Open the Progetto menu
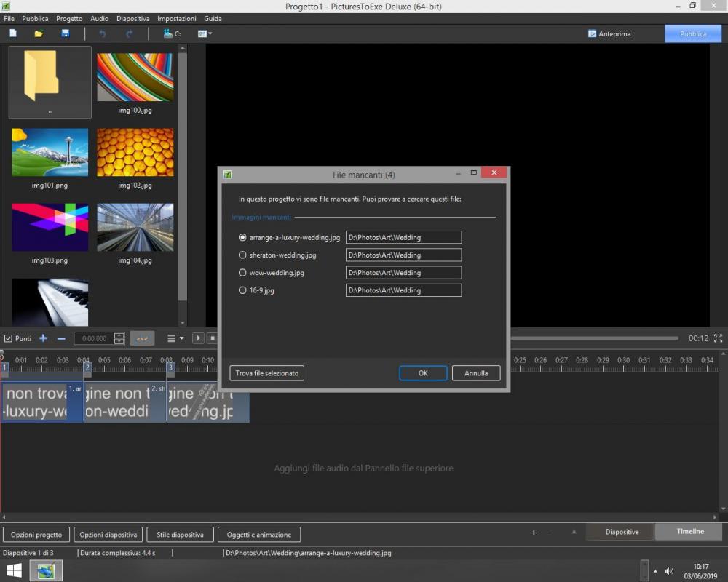728x582 pixels. click(69, 19)
